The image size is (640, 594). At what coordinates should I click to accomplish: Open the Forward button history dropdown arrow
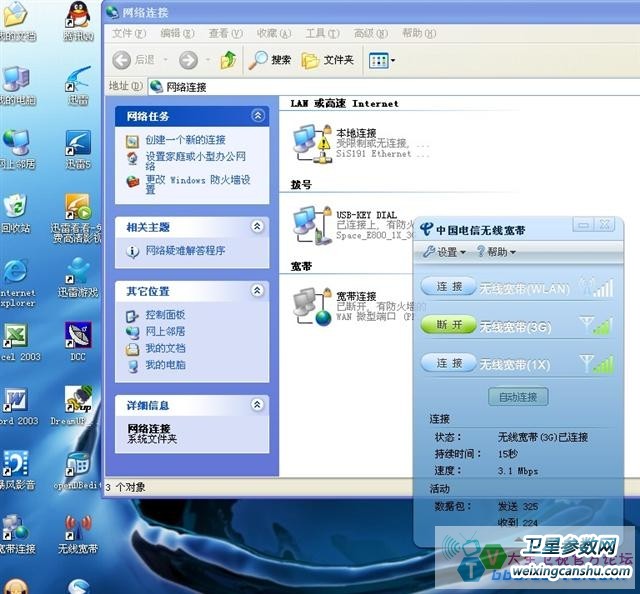tap(208, 60)
